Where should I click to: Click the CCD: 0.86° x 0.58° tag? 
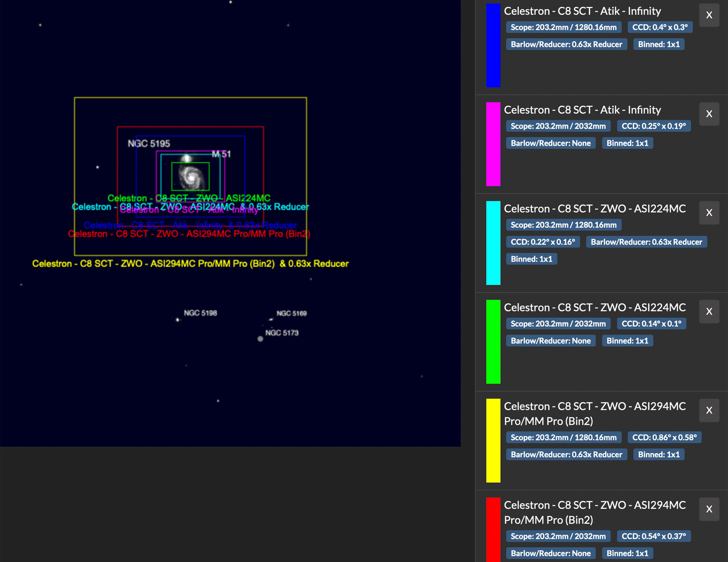coord(665,437)
